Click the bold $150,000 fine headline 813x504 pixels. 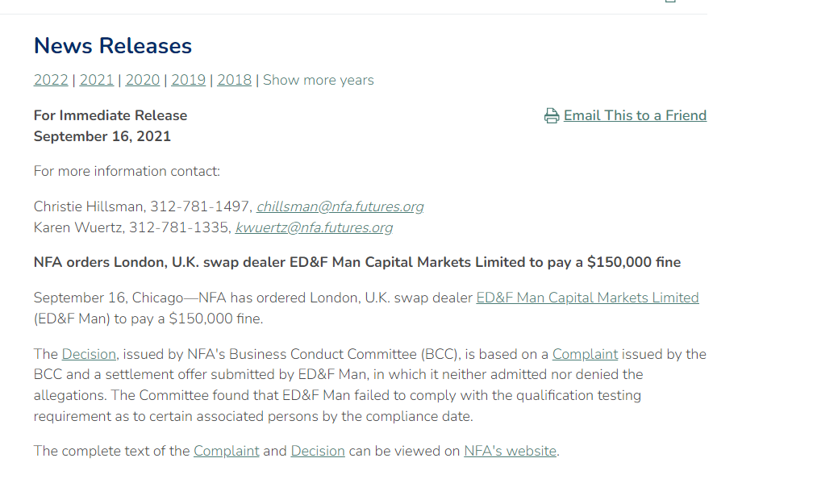pos(357,262)
